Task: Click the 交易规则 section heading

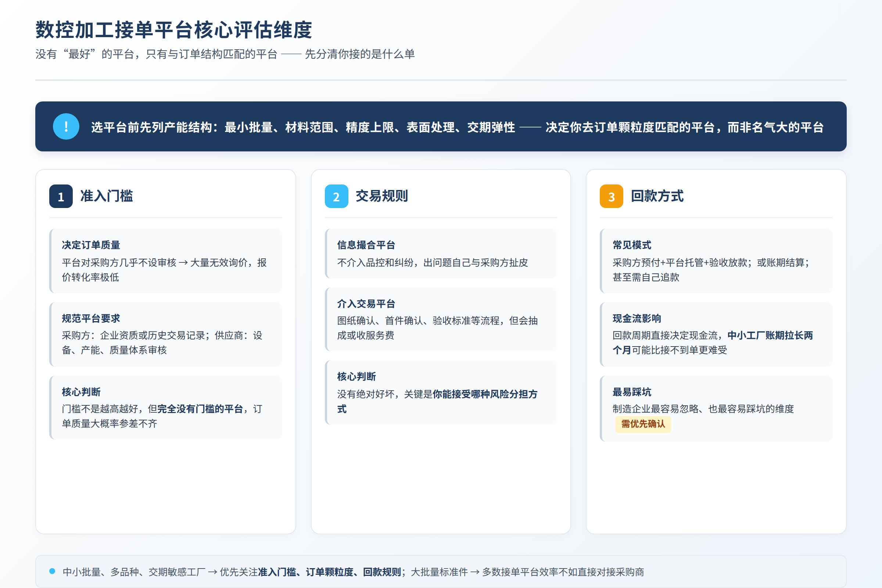Action: (x=382, y=196)
